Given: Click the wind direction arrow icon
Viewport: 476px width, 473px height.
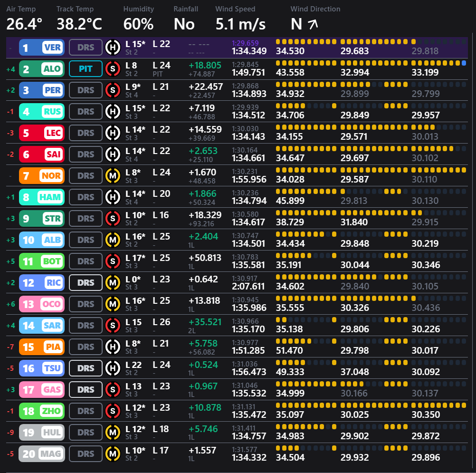Looking at the screenshot, I should tap(313, 24).
